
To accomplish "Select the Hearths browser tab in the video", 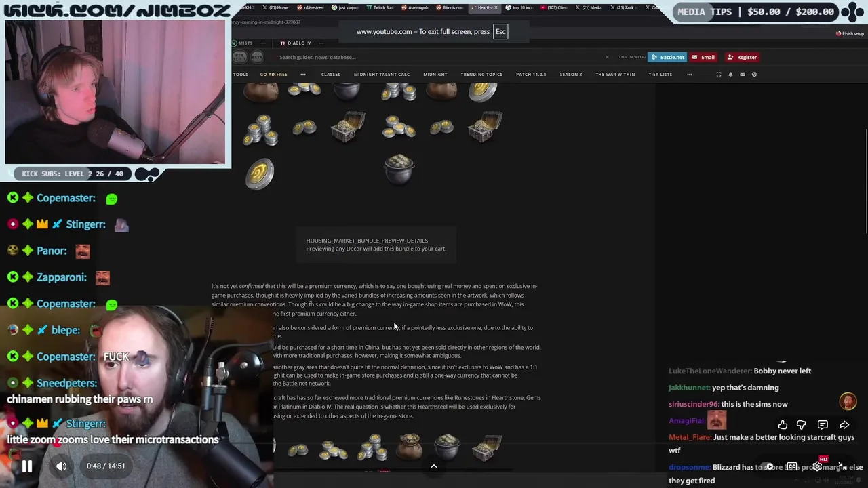I will [x=485, y=7].
